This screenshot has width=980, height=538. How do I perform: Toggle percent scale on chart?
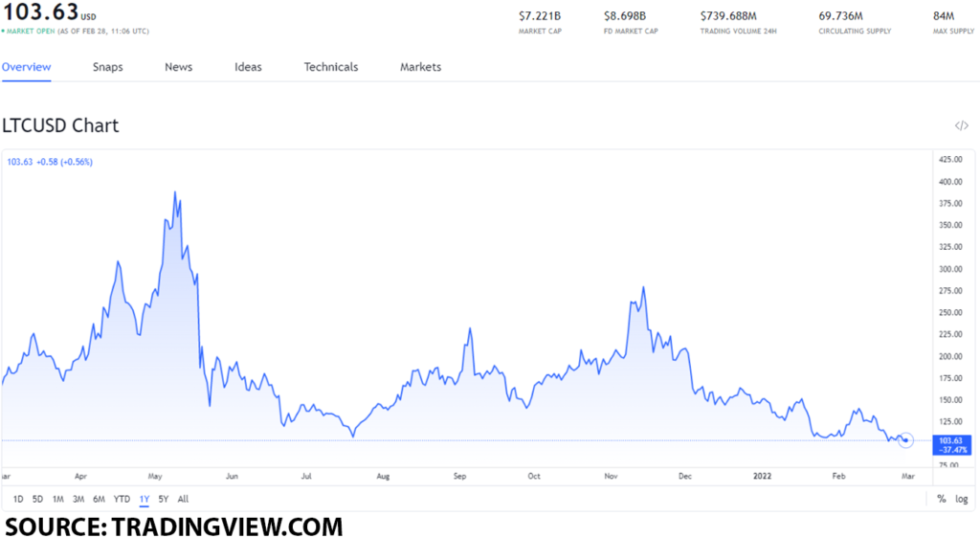pos(942,499)
